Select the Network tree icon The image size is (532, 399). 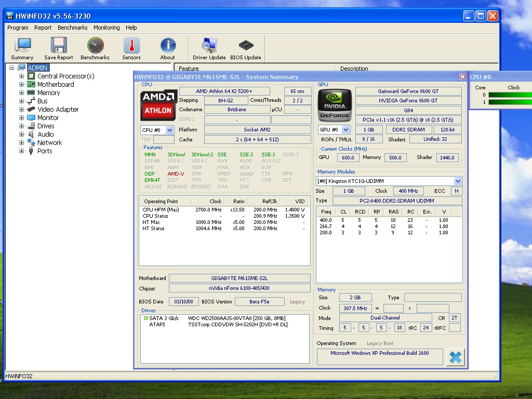(31, 142)
